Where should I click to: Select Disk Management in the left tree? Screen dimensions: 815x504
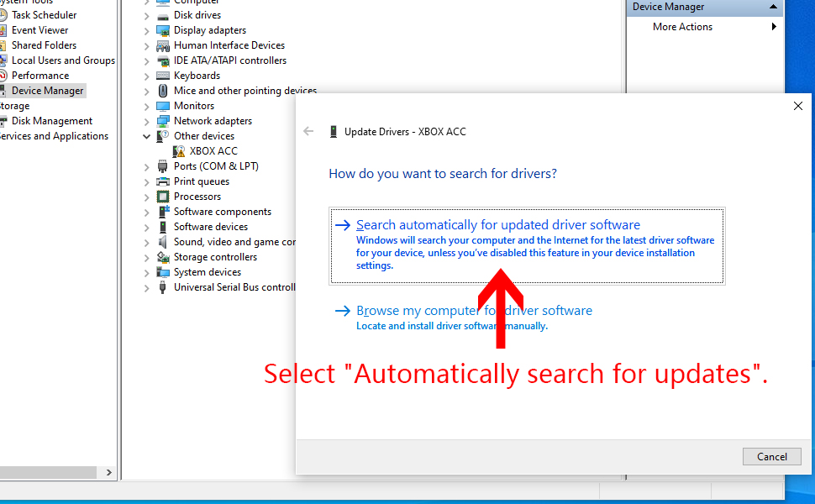(51, 121)
